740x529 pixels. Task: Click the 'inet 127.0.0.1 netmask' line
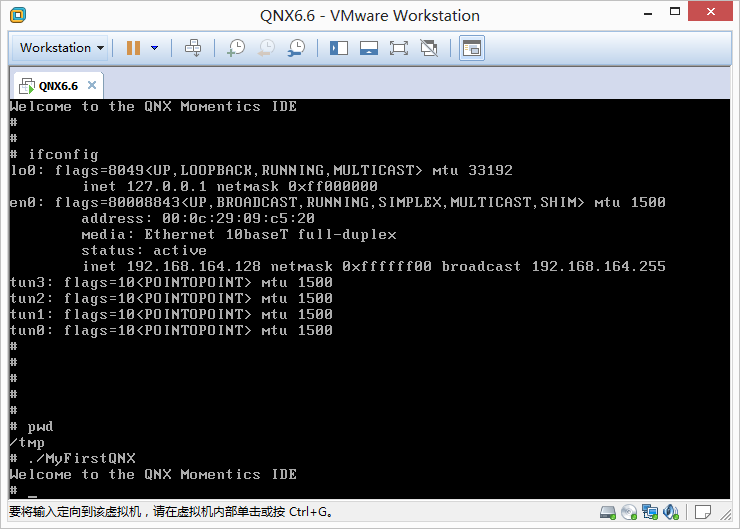click(x=230, y=186)
